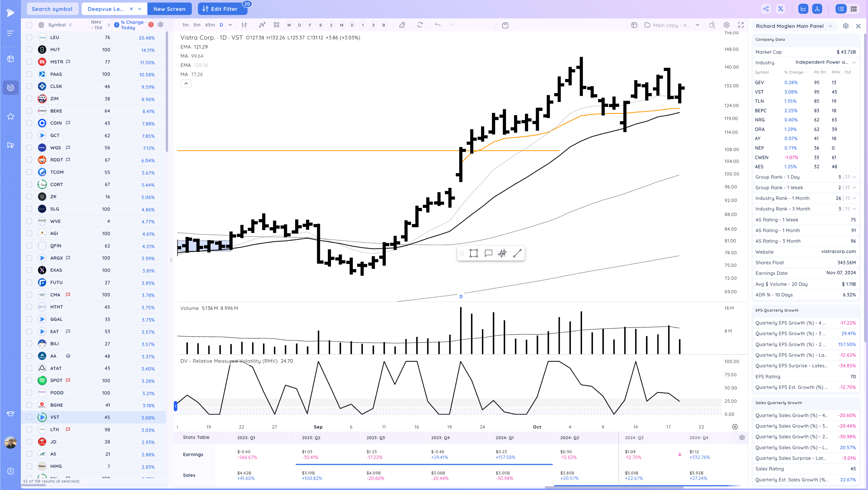Select trend line tool in floating toolbar
868x490 pixels.
(x=517, y=253)
